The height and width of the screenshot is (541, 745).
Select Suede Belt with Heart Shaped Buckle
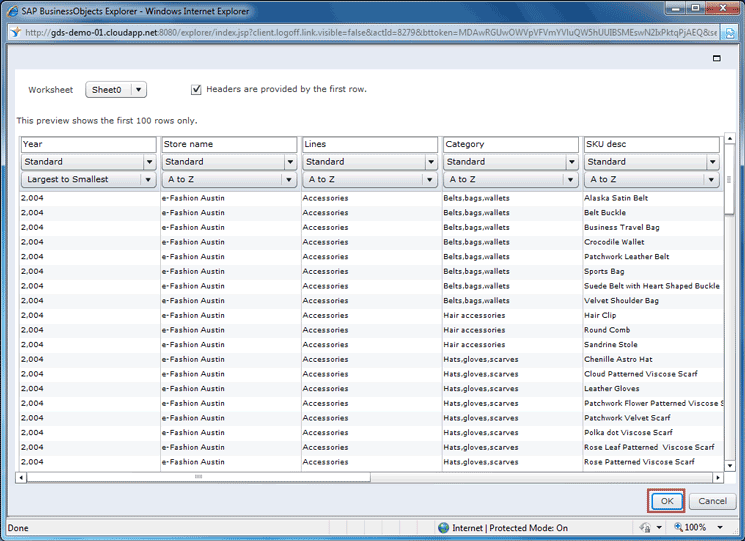point(651,286)
